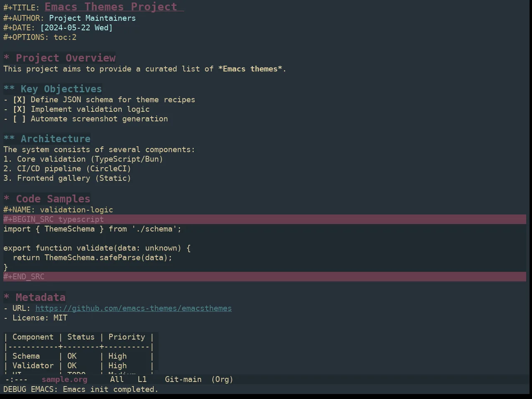Fold the 'Key Objectives' subheading
This screenshot has height=399, width=532.
pos(53,89)
